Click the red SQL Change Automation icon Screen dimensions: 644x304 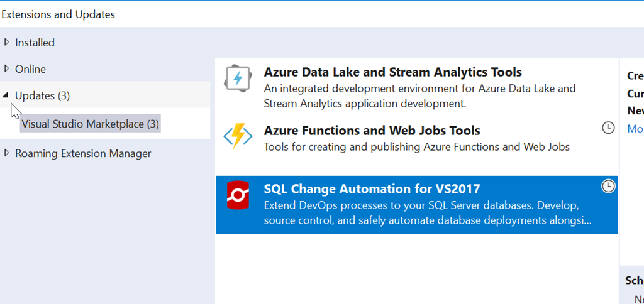pyautogui.click(x=238, y=195)
